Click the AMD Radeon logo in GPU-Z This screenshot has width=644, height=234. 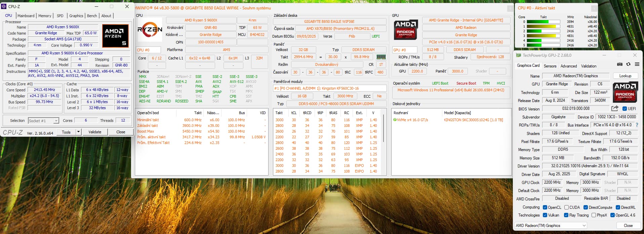(625, 92)
